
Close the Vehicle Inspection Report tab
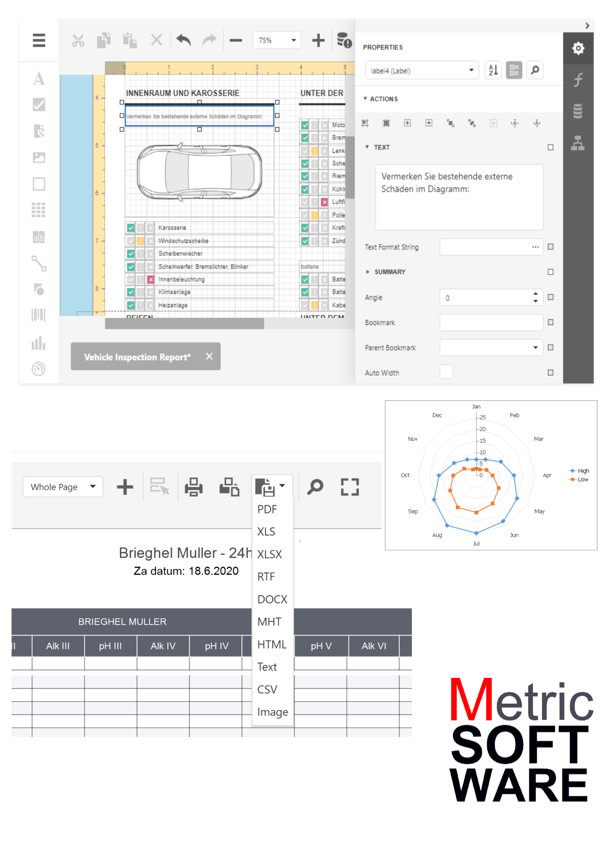tap(209, 356)
